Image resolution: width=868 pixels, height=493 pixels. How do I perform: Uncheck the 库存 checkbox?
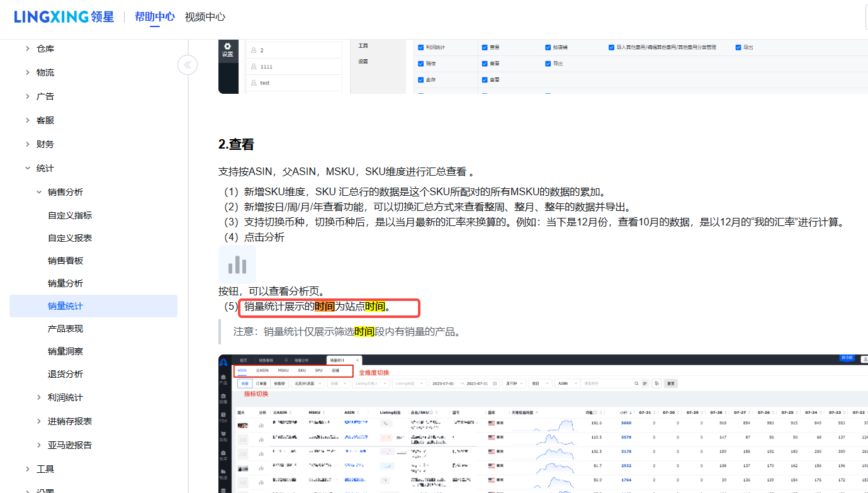click(421, 80)
